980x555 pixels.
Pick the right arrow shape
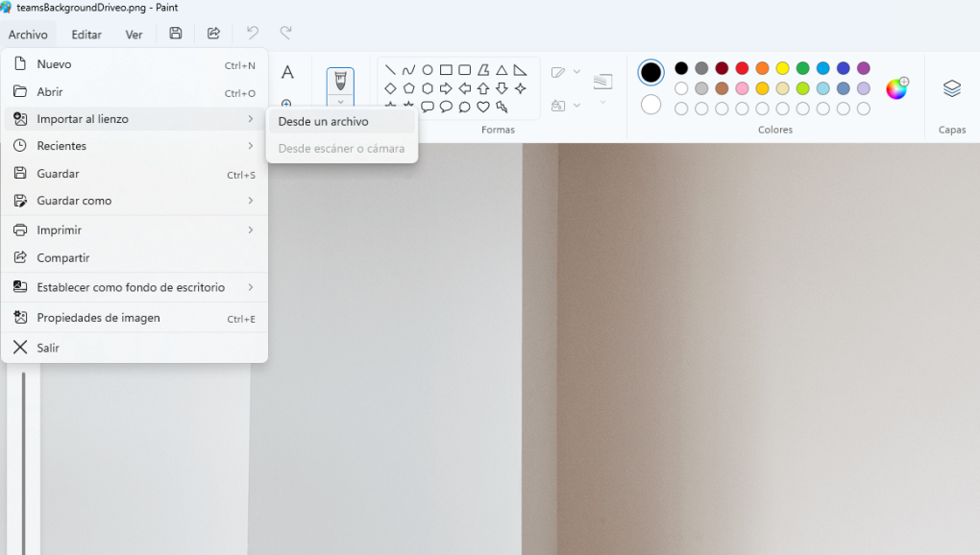[446, 88]
